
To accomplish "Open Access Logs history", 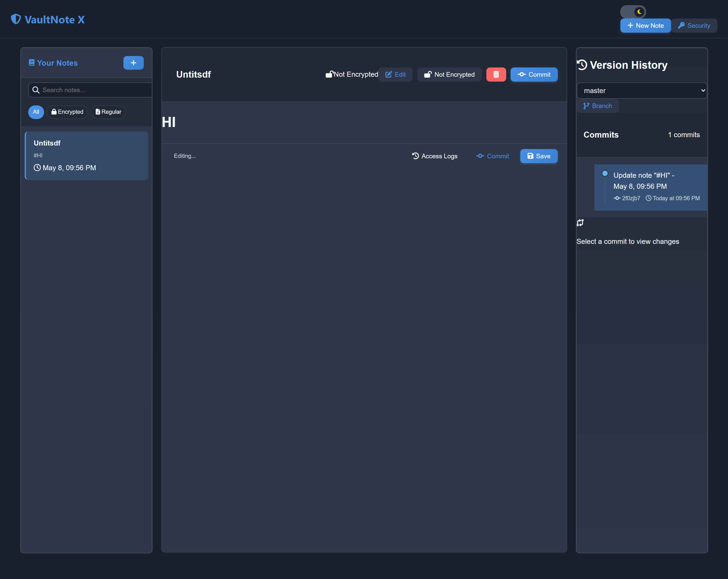I will coord(435,156).
